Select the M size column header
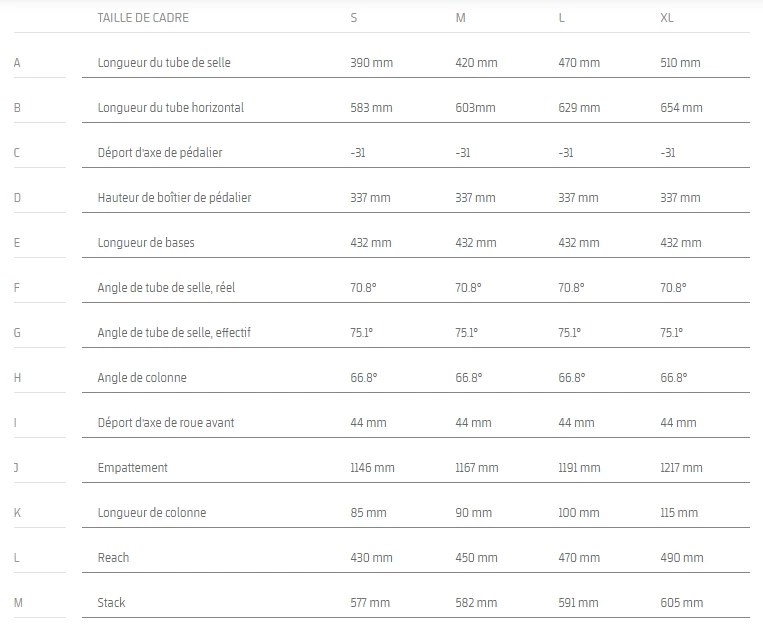The width and height of the screenshot is (763, 642). tap(460, 18)
